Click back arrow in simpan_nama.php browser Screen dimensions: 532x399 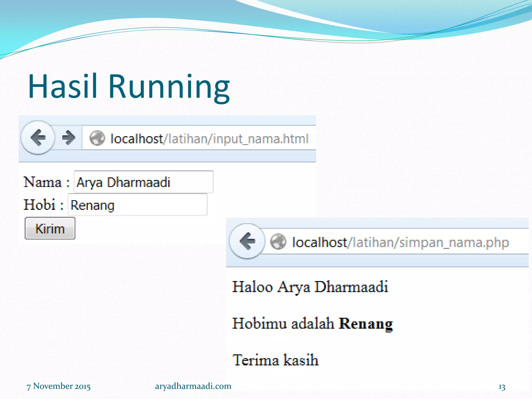click(x=247, y=241)
